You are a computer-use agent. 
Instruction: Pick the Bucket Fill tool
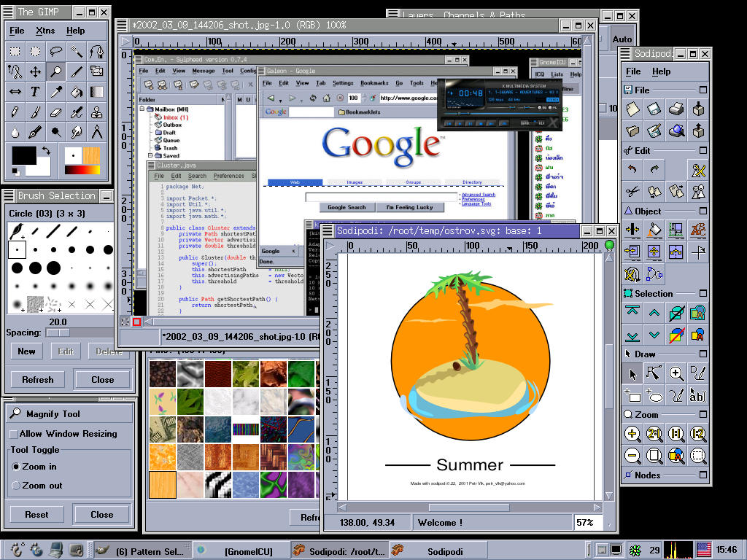[x=76, y=91]
